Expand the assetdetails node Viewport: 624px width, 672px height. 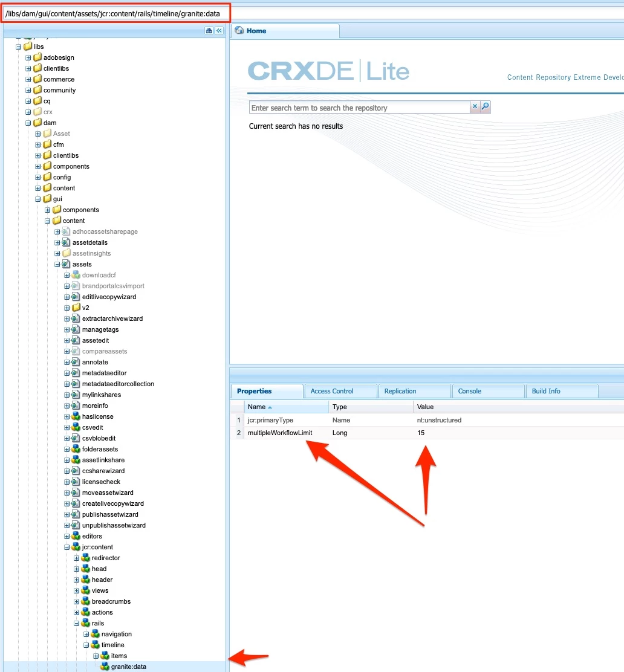tap(57, 242)
